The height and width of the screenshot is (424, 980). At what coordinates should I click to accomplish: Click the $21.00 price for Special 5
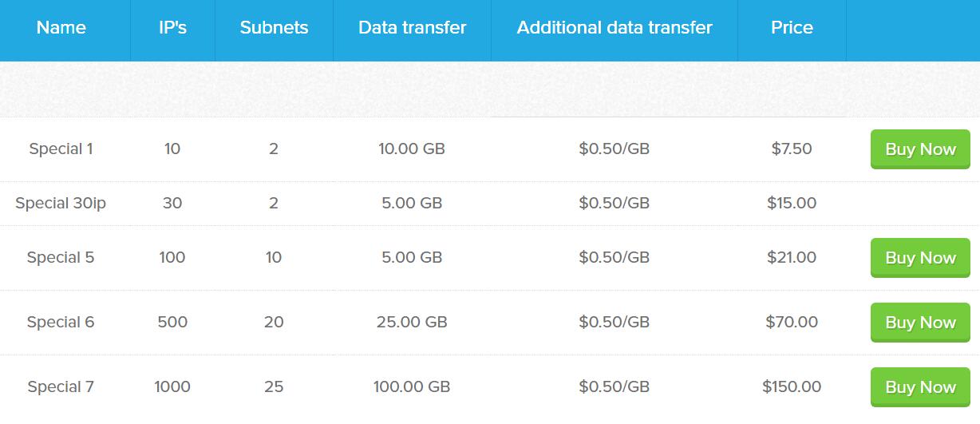[792, 257]
